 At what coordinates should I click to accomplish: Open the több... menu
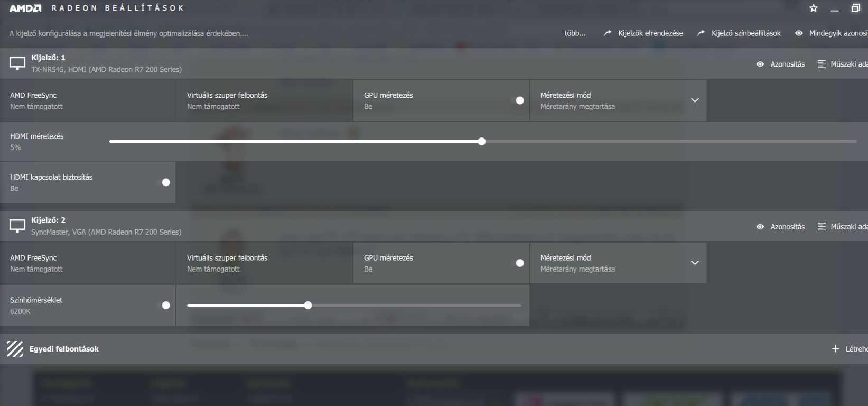click(575, 33)
